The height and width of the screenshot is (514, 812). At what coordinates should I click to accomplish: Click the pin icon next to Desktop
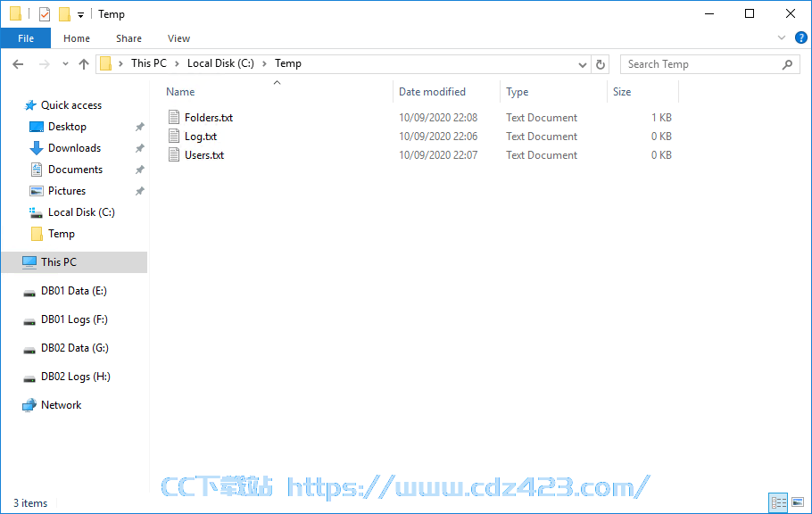pyautogui.click(x=140, y=127)
